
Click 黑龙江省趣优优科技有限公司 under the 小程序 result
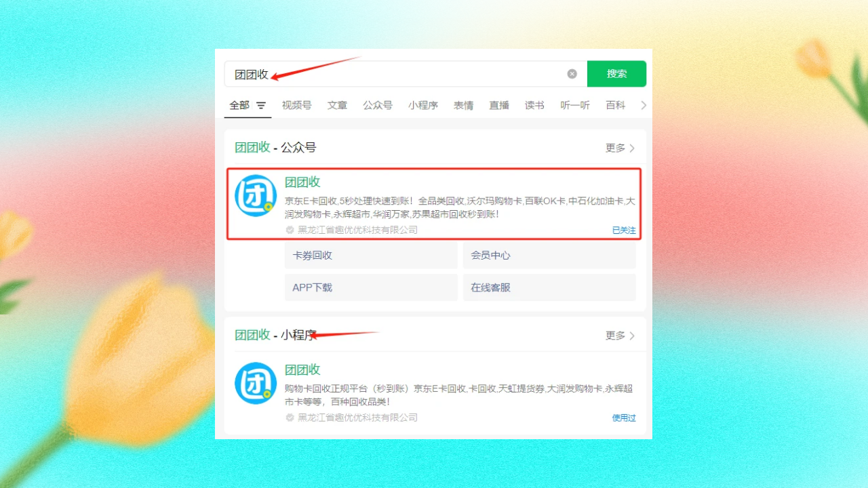[357, 418]
